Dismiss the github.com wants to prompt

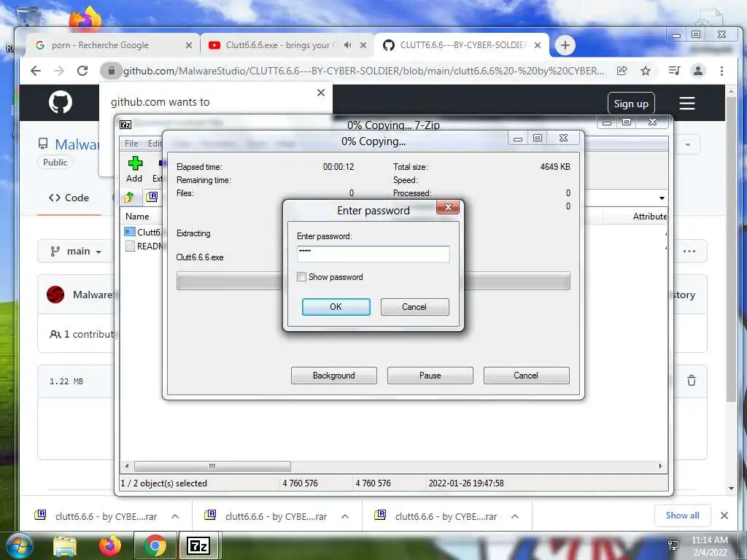coord(321,93)
